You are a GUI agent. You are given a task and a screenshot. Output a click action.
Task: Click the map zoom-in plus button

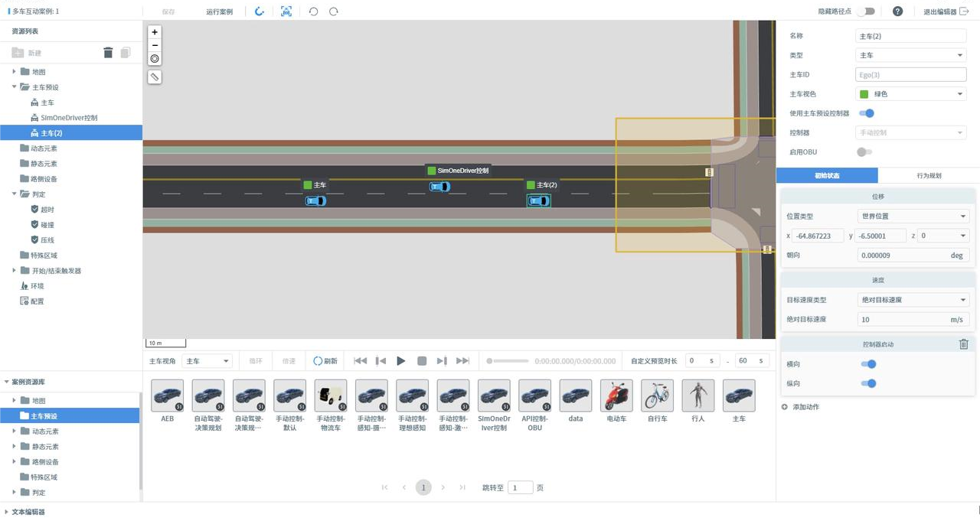[x=155, y=32]
